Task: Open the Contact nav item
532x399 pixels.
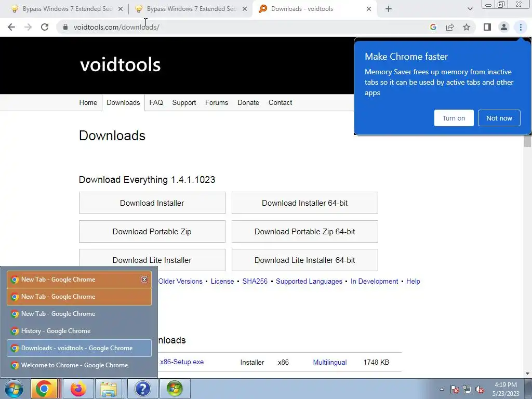Action: point(280,102)
